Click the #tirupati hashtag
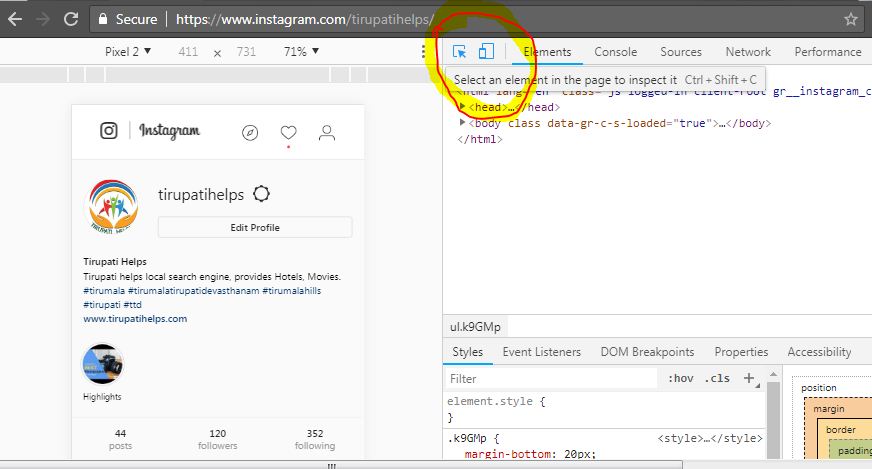Screen dimensions: 872x469 click(x=102, y=304)
